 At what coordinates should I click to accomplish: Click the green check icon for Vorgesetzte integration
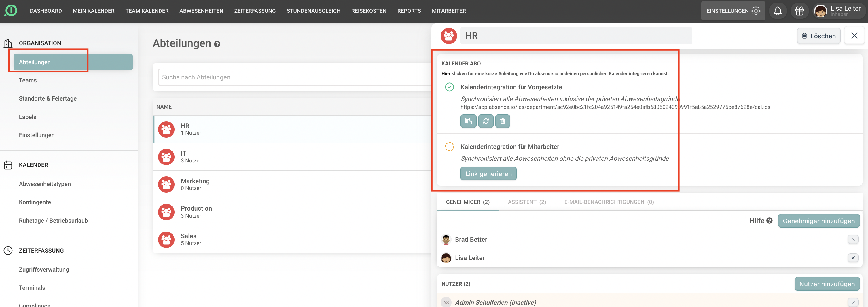pyautogui.click(x=450, y=87)
